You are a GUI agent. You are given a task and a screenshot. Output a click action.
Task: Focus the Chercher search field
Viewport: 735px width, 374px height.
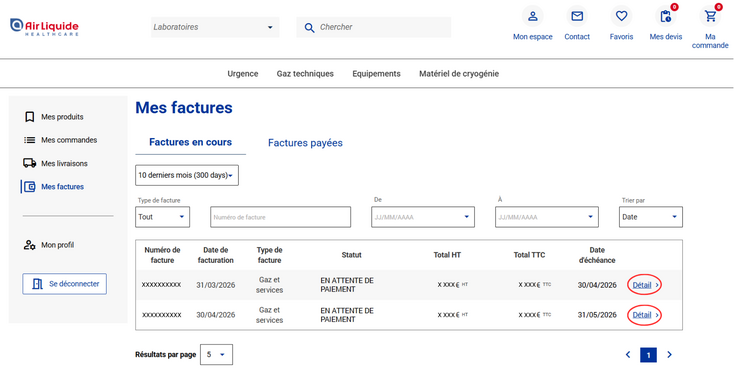coord(374,27)
